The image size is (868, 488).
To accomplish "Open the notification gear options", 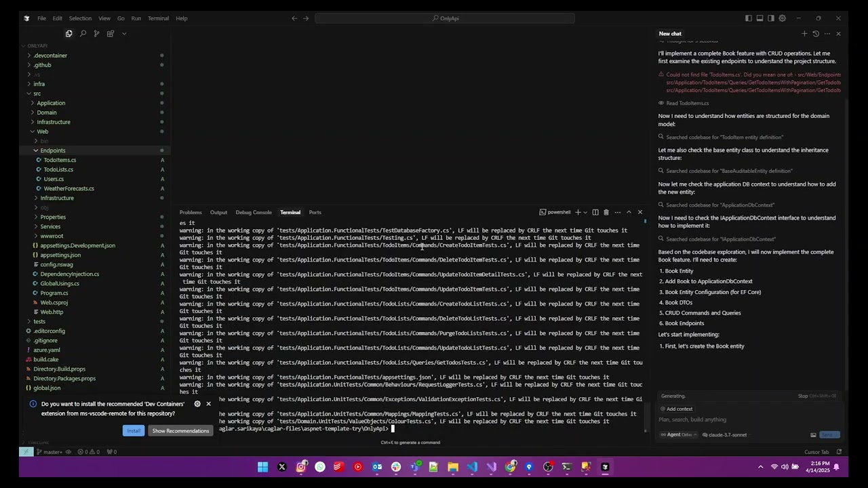I will pos(197,404).
